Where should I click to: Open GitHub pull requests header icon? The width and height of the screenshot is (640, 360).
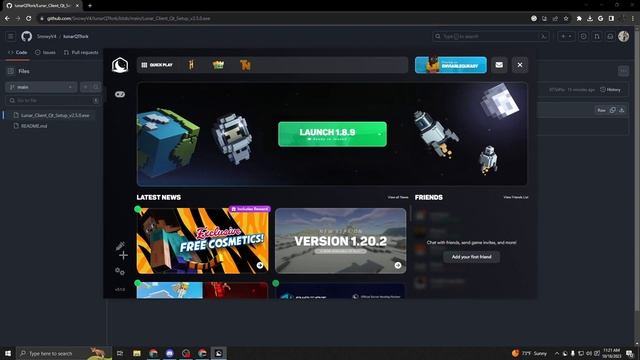pos(597,36)
